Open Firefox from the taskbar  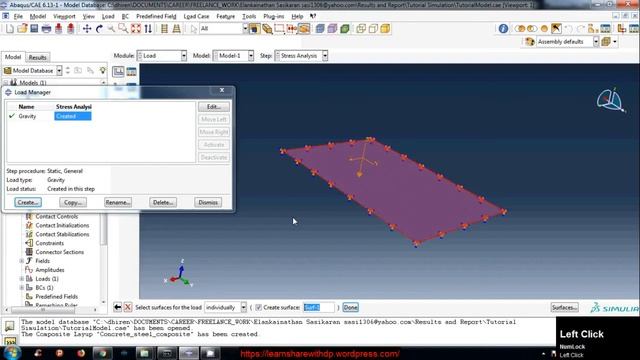click(x=81, y=353)
